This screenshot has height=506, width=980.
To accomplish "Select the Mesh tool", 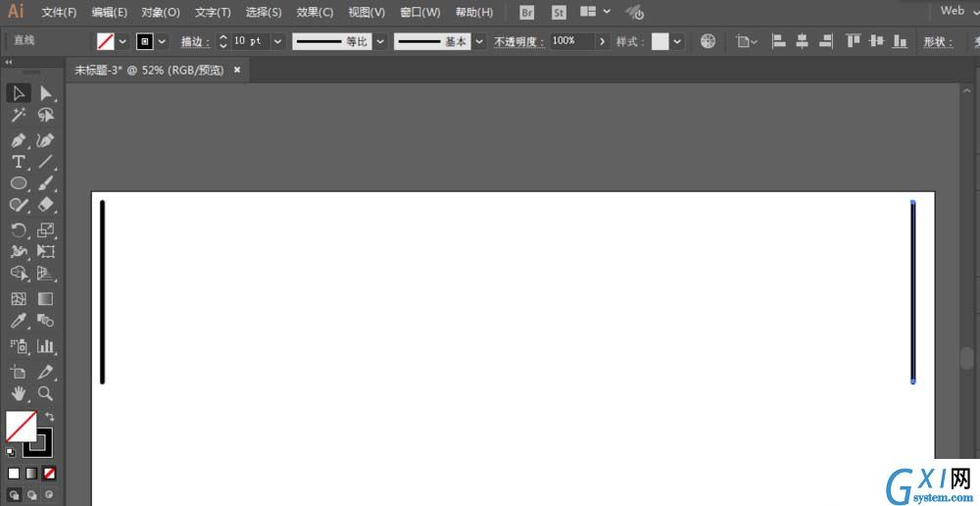I will tap(19, 299).
